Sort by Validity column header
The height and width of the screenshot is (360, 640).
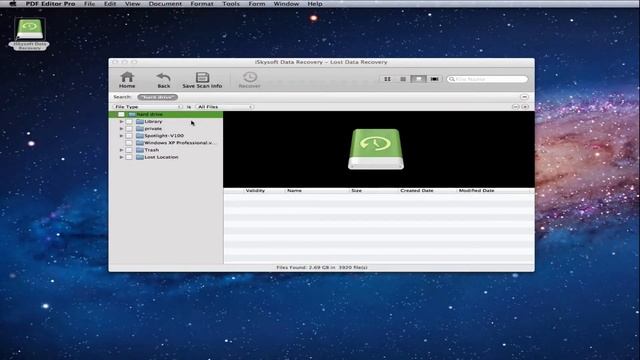click(255, 191)
